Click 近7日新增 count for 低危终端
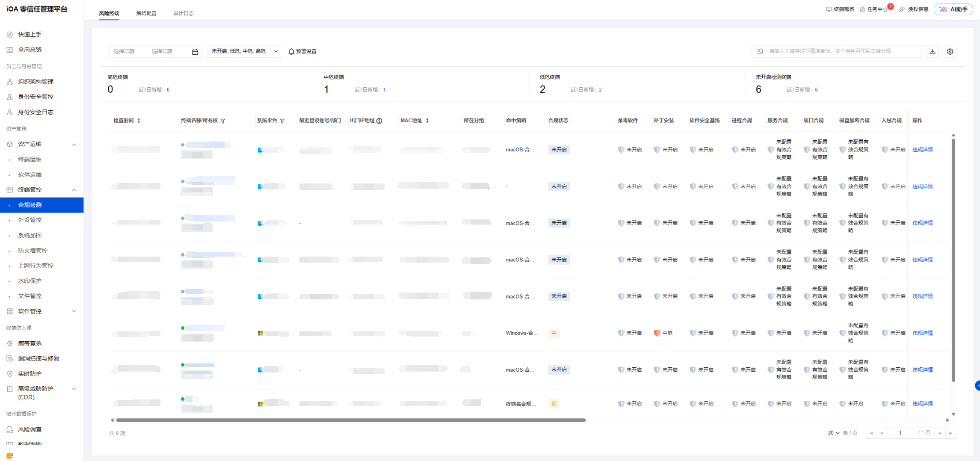 pyautogui.click(x=600, y=90)
